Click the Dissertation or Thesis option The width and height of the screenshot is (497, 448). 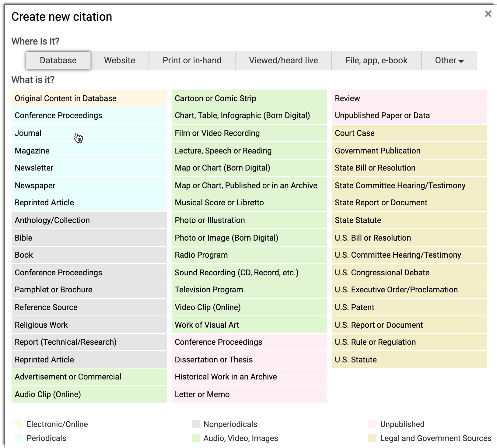pos(214,360)
